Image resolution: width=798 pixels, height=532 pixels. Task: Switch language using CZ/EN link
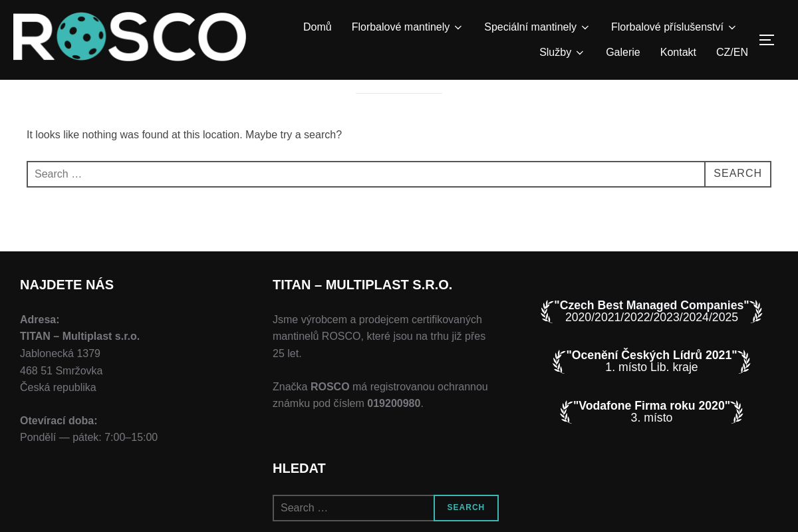pos(731,52)
